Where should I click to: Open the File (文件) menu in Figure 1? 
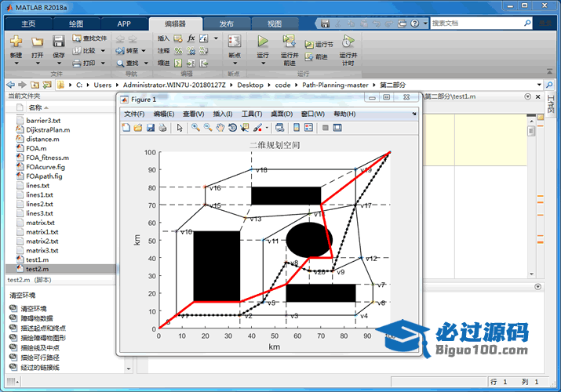pos(134,114)
